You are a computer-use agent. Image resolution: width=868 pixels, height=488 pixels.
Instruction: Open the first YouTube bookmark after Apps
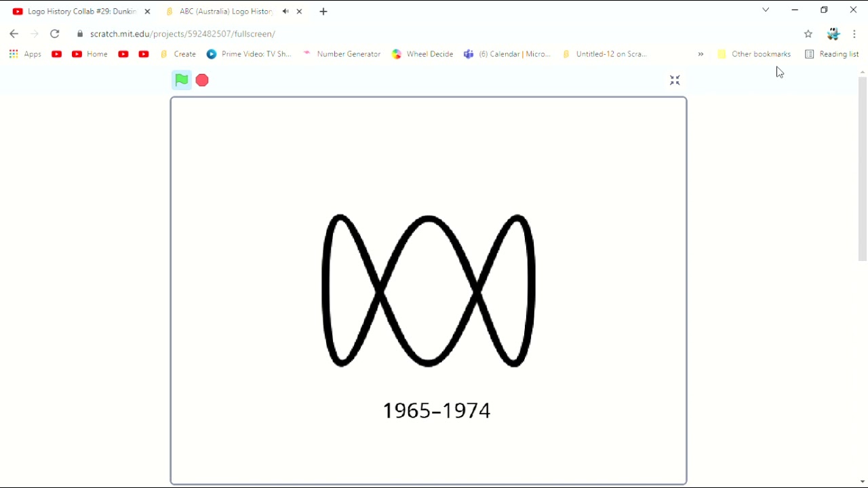tap(57, 54)
